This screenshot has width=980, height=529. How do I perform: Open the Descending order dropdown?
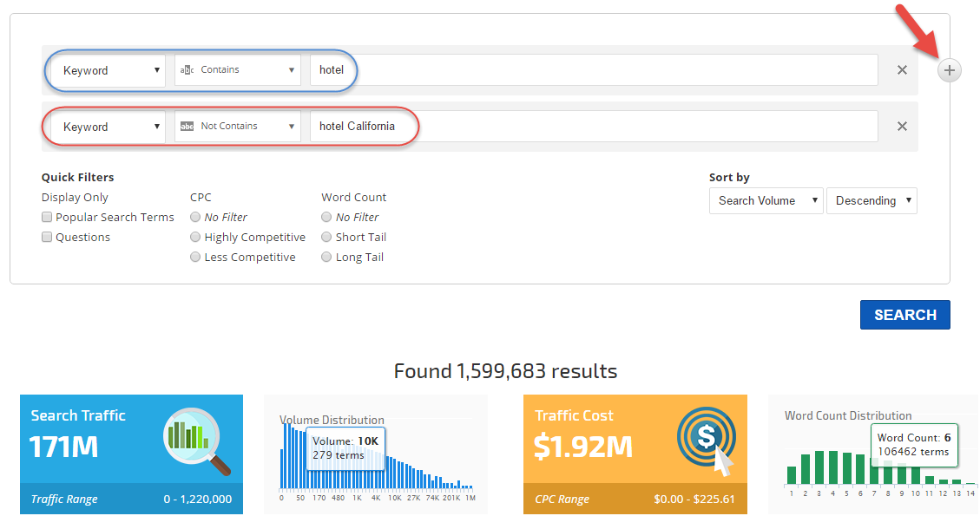pos(871,200)
